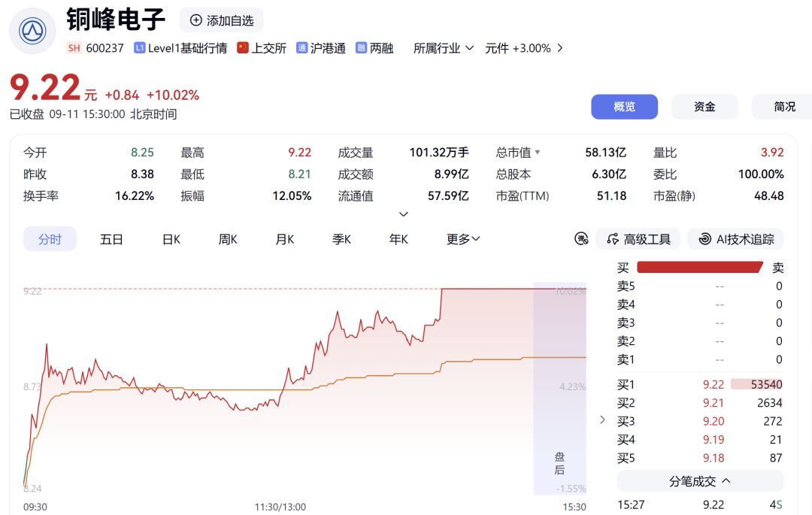812x515 pixels.
Task: Click the 两融 融 badge icon
Action: click(x=361, y=47)
